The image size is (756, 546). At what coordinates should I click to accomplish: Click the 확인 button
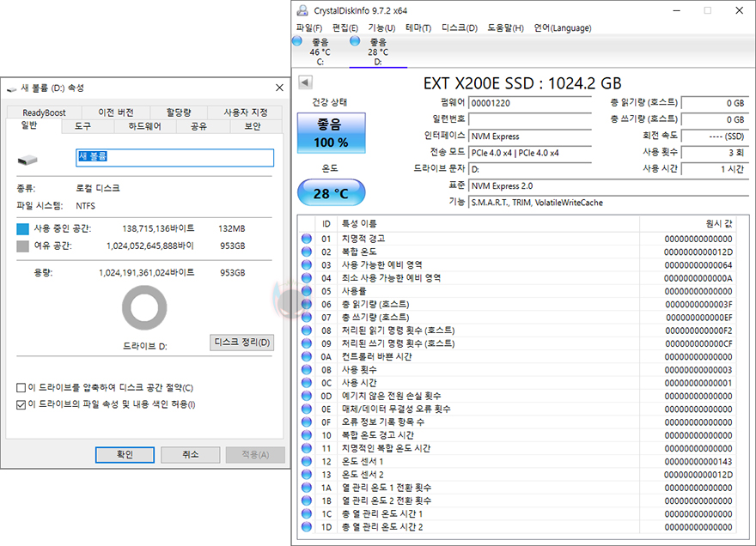click(125, 454)
